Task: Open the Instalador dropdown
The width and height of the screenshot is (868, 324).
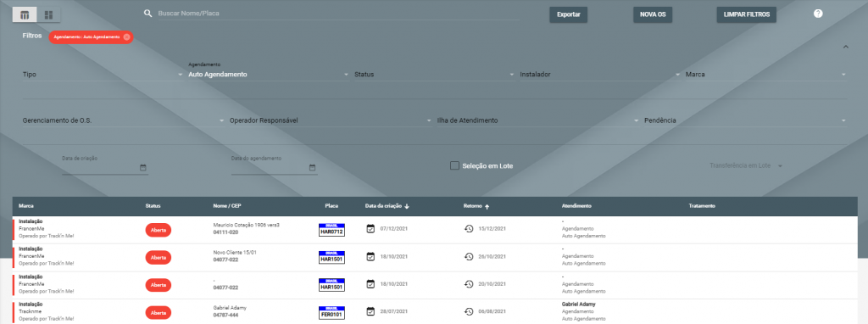Action: [x=601, y=75]
